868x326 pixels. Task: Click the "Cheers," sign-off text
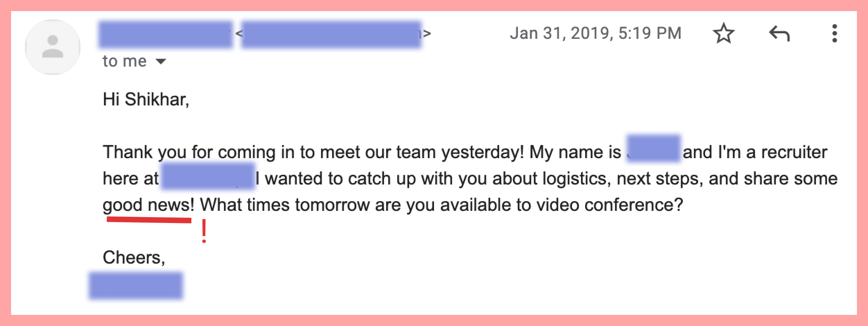click(x=134, y=257)
